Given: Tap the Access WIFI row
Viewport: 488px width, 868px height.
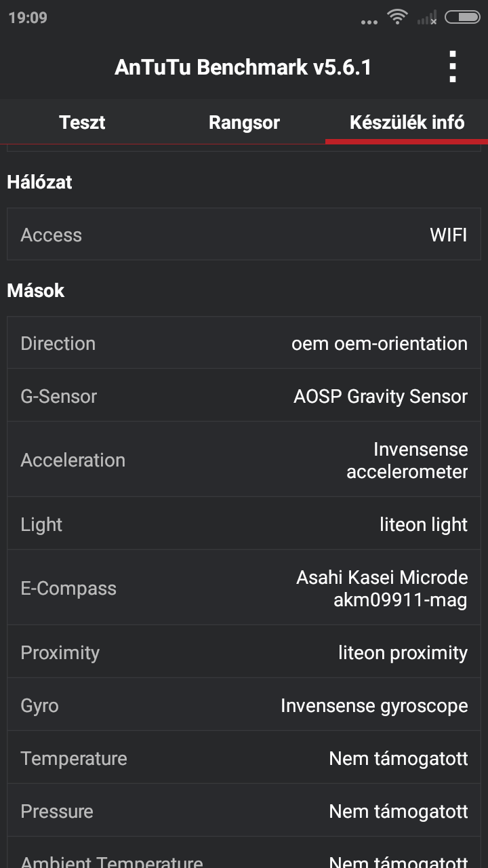Looking at the screenshot, I should [x=244, y=235].
